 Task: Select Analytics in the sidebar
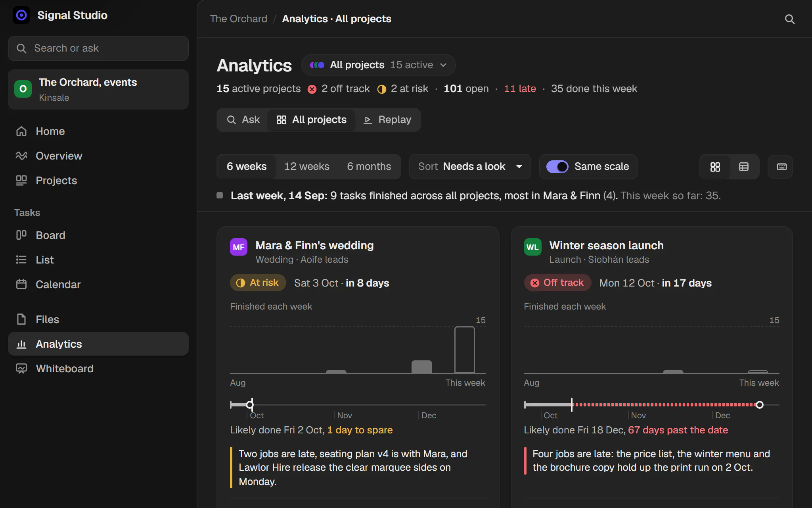[98, 344]
